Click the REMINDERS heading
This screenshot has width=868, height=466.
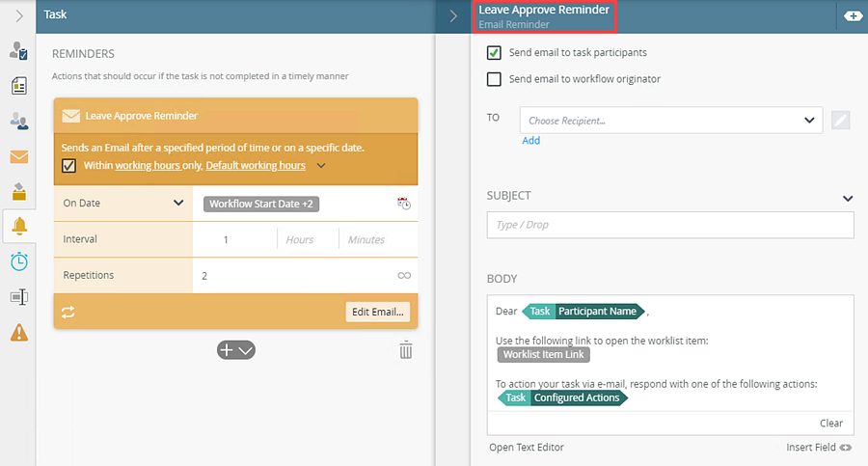[83, 54]
